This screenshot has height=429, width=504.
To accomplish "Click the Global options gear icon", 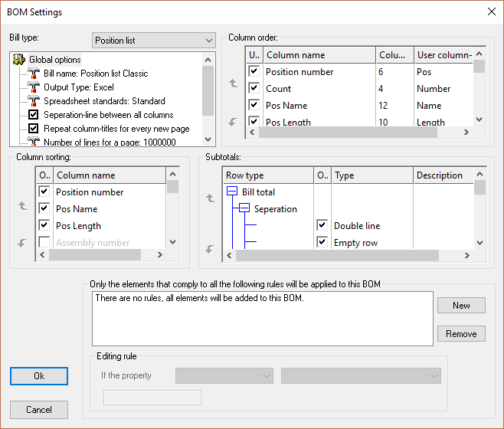I will (20, 60).
